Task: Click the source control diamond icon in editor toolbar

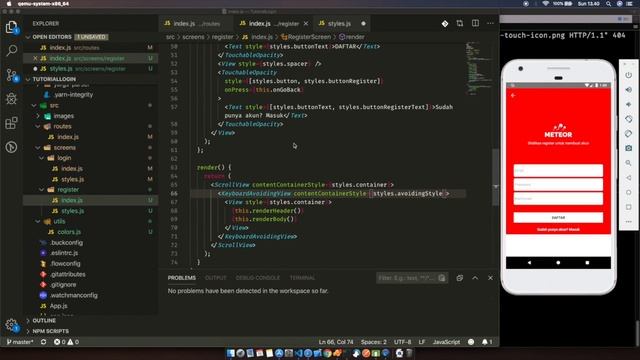Action: click(x=445, y=24)
